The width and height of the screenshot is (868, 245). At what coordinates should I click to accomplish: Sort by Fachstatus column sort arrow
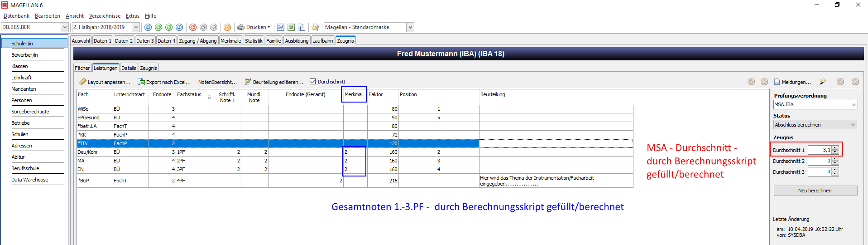click(x=209, y=97)
